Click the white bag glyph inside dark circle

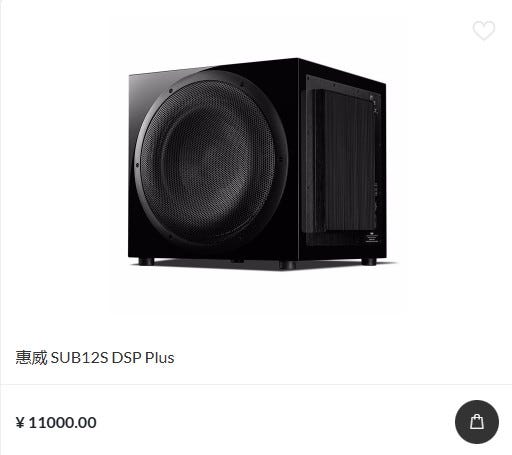tap(477, 422)
